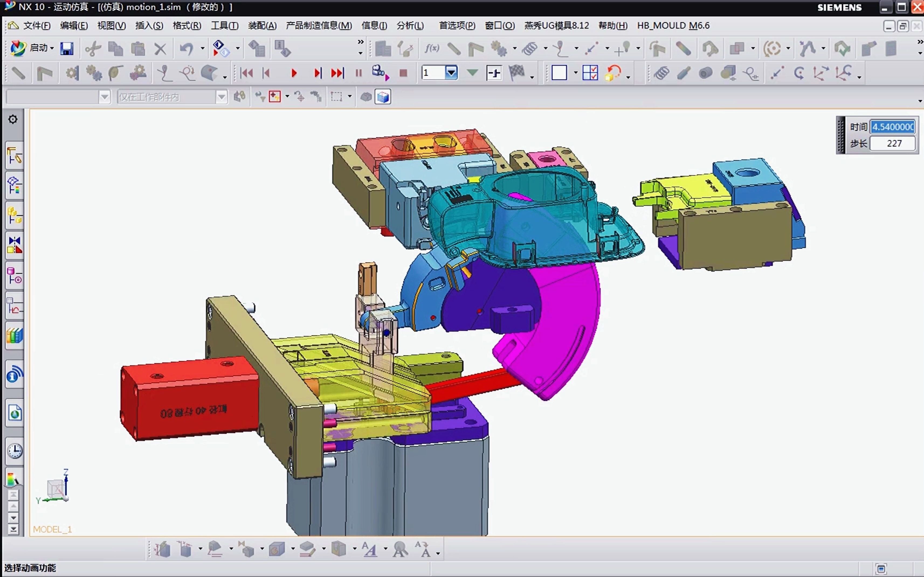Click the 时间 time value field
924x577 pixels.
coord(892,127)
